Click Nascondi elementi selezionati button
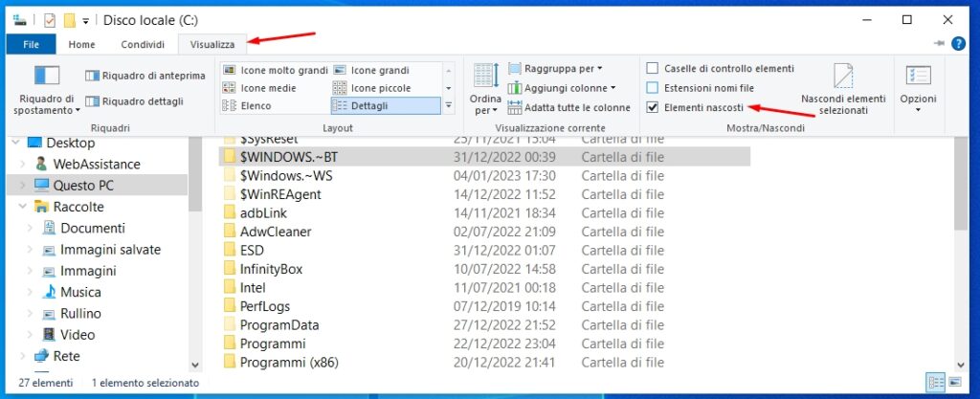The height and width of the screenshot is (399, 980). [x=843, y=89]
